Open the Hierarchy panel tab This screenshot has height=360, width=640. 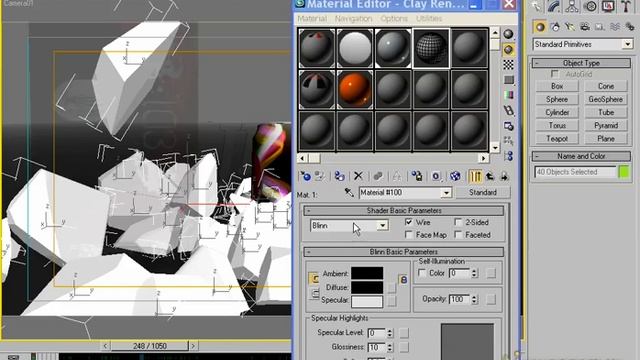[x=572, y=6]
